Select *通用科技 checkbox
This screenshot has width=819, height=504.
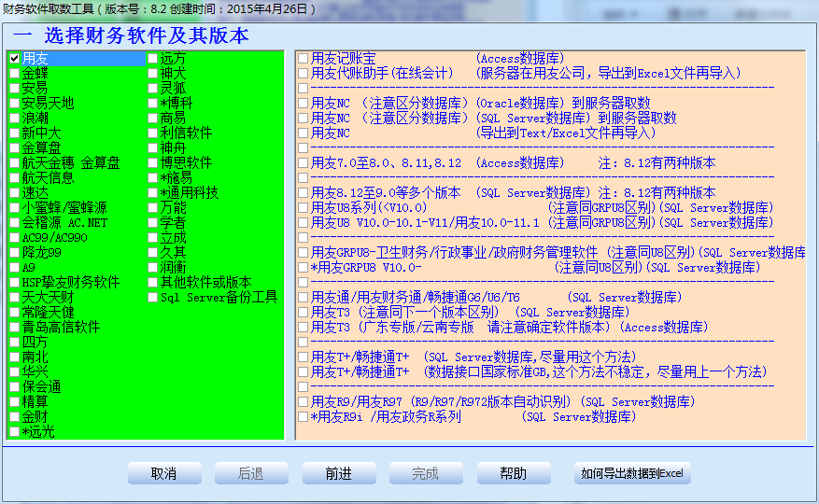[152, 193]
